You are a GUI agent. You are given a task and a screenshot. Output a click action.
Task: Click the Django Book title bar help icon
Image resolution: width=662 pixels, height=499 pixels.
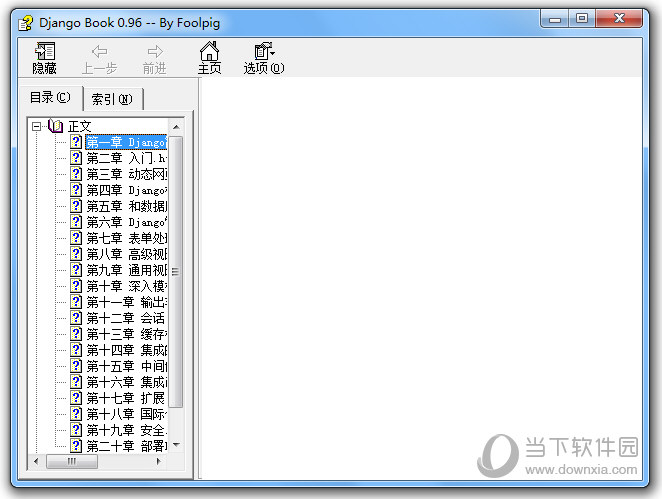(25, 23)
